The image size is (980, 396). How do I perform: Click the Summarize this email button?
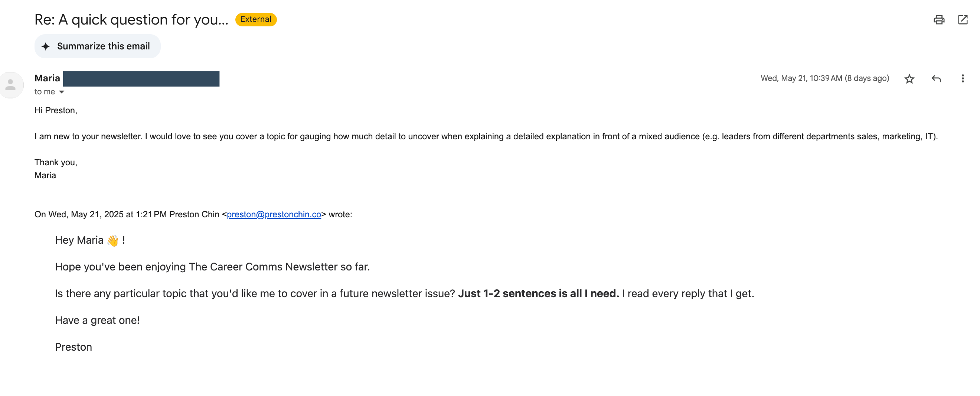[97, 46]
